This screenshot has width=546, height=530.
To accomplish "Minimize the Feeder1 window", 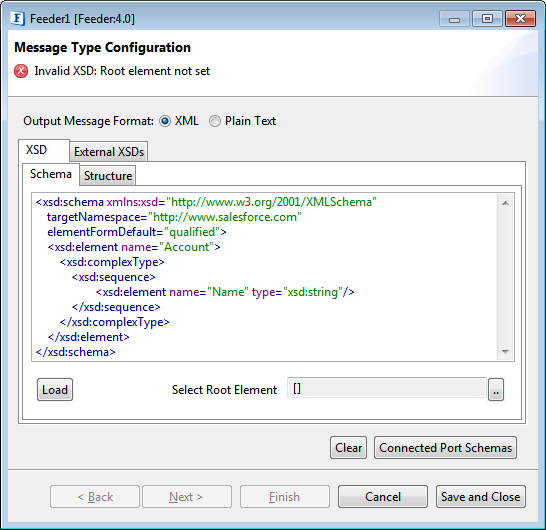I will 454,19.
